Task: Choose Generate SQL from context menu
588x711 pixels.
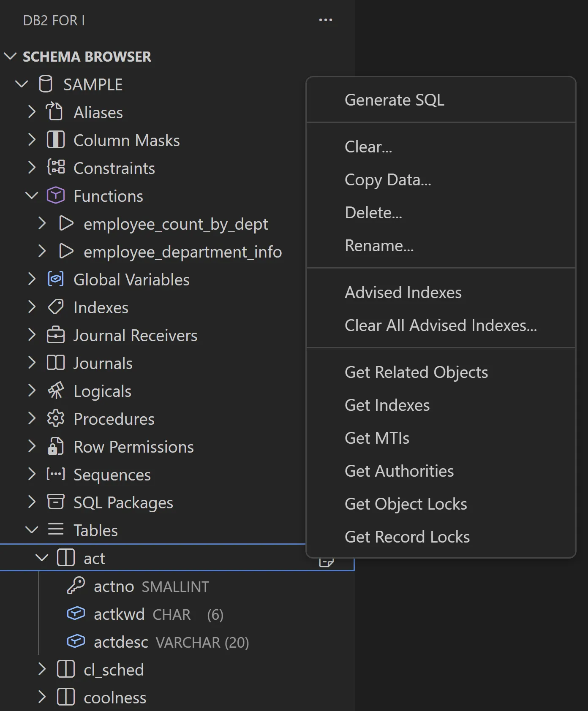Action: coord(394,100)
